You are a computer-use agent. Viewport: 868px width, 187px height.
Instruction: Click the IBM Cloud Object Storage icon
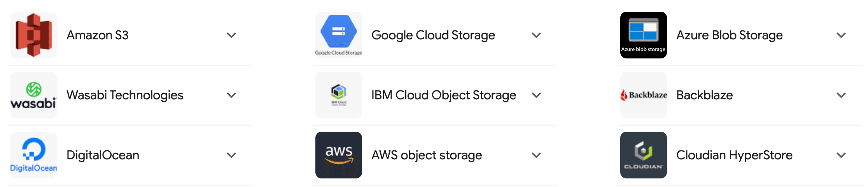tap(338, 94)
